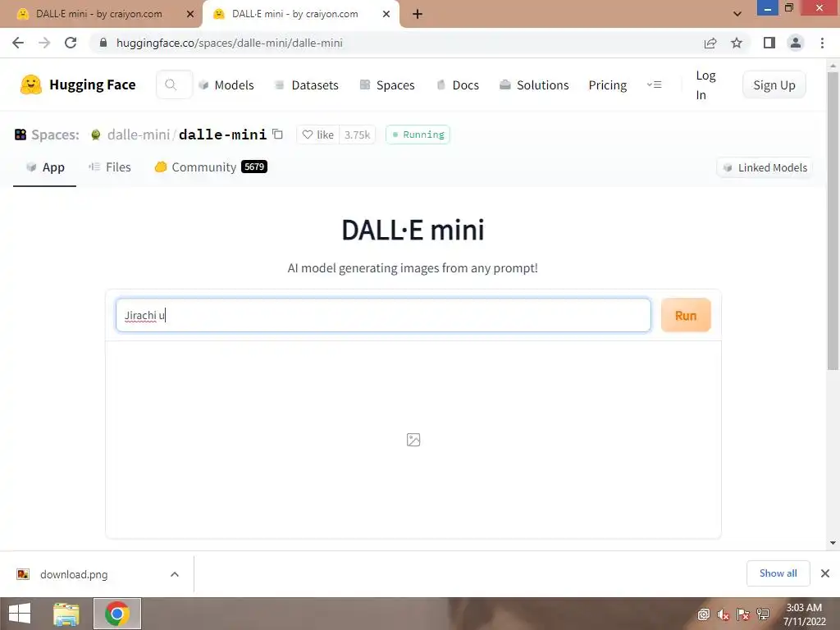Click the Hugging Face logo
Image resolution: width=840 pixels, height=630 pixels.
pos(78,84)
